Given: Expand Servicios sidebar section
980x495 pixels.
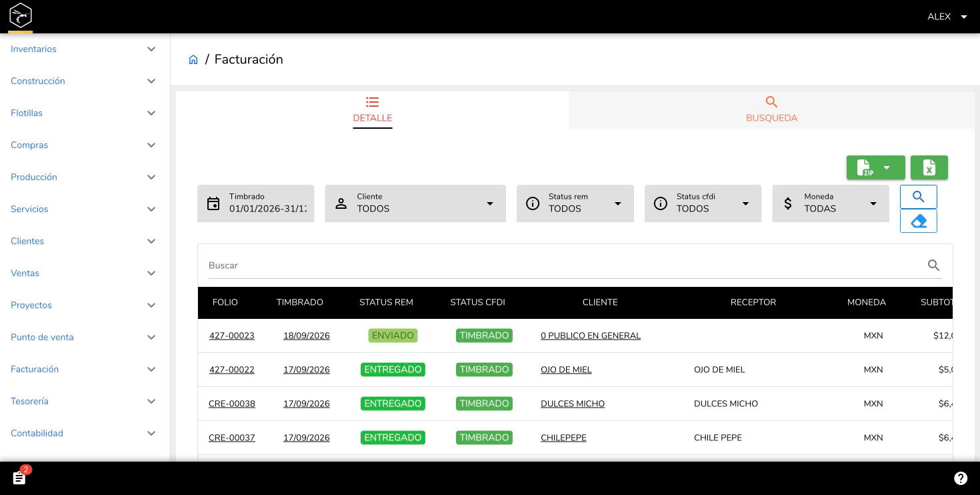Looking at the screenshot, I should pyautogui.click(x=85, y=209).
